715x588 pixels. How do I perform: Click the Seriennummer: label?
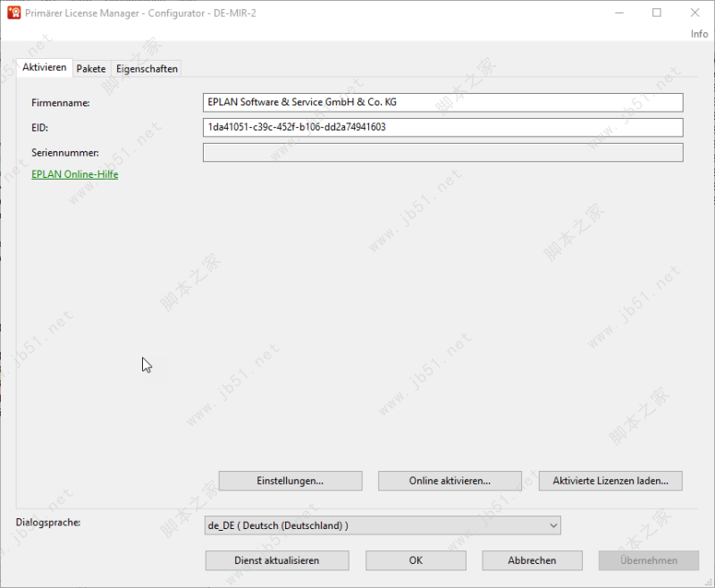(65, 153)
